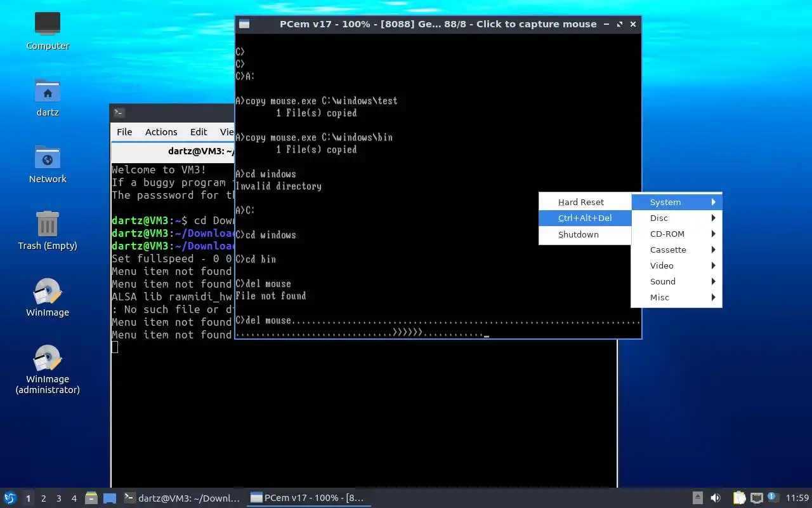This screenshot has width=812, height=508.
Task: Switch to workspace 3
Action: point(58,498)
